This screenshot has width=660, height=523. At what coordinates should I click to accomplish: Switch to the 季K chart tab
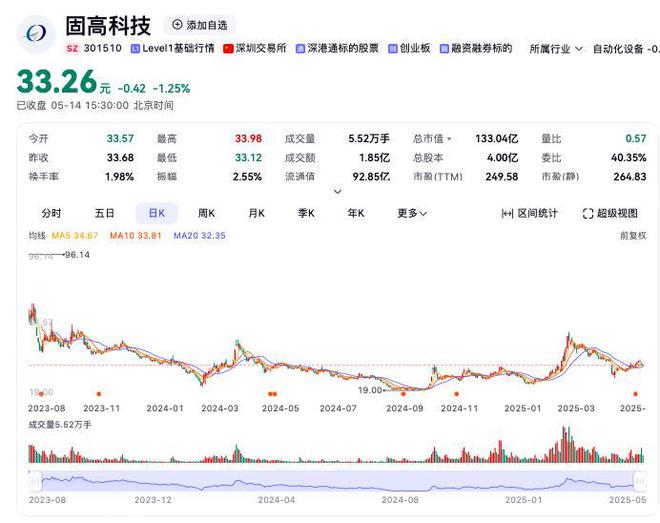tap(306, 214)
